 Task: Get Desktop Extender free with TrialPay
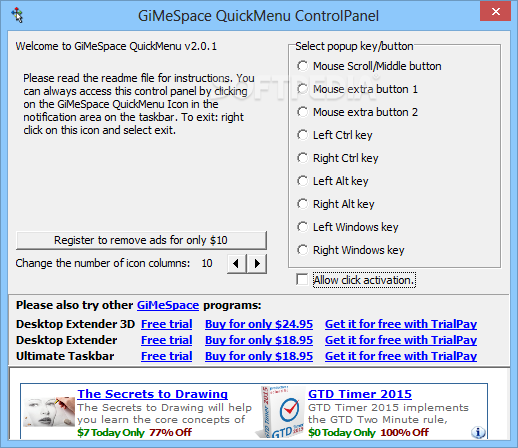coord(401,340)
